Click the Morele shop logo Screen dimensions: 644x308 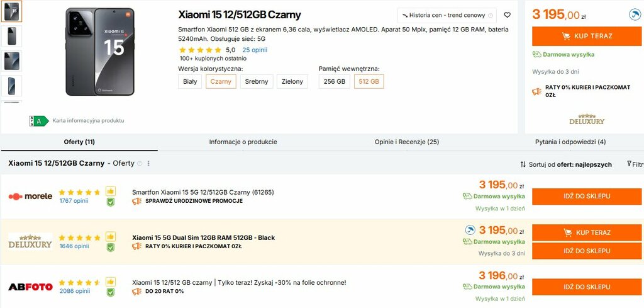click(30, 196)
